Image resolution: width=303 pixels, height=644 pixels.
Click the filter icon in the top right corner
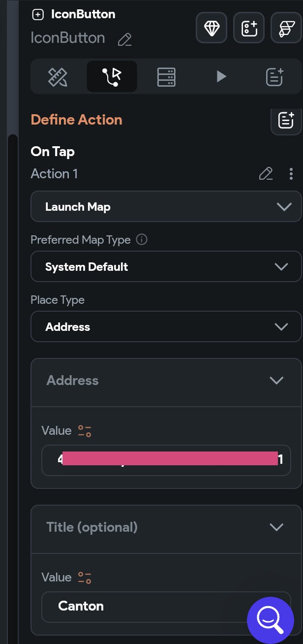[x=287, y=28]
